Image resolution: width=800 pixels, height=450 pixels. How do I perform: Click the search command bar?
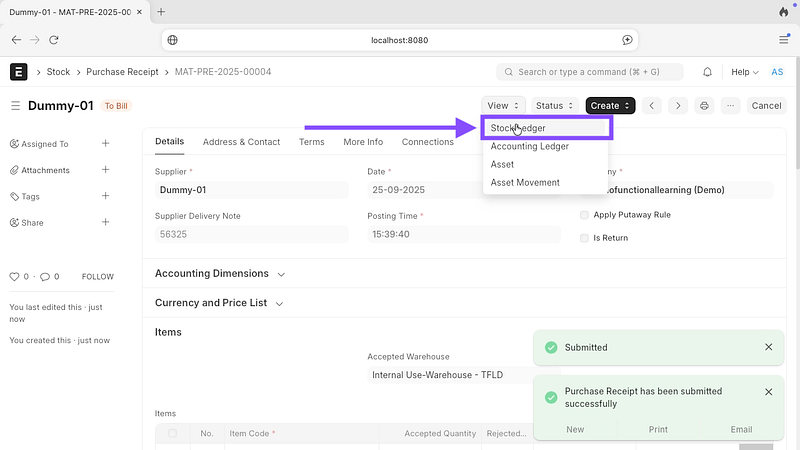coord(590,72)
